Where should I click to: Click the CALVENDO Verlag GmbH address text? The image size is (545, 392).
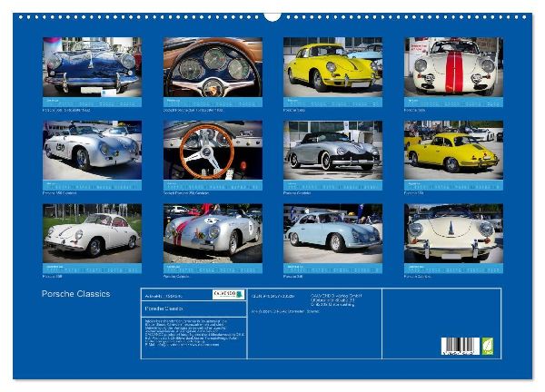coord(336,300)
